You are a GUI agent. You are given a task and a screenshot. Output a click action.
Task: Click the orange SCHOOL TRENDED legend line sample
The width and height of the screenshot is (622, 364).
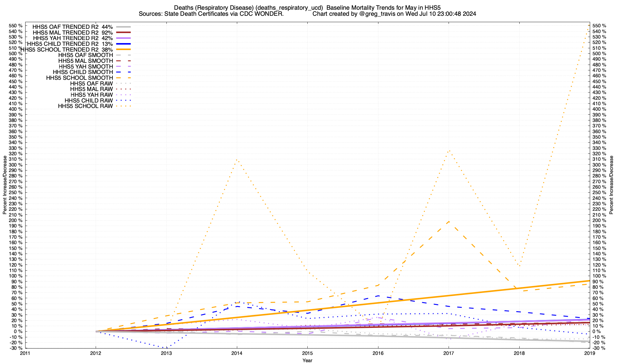123,49
